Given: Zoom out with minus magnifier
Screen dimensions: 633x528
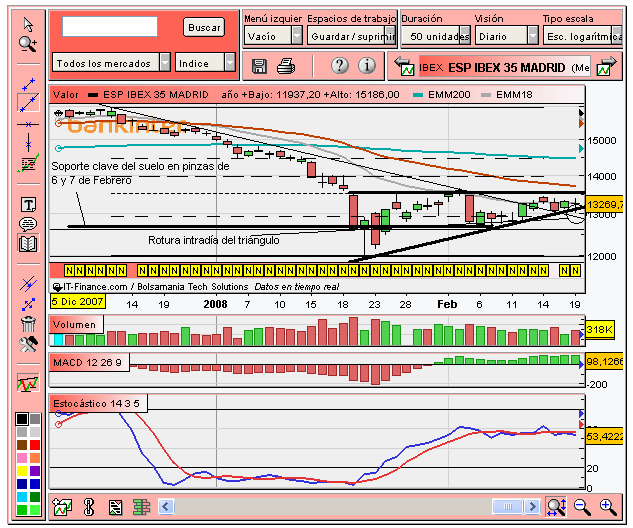Looking at the screenshot, I should coord(582,507).
